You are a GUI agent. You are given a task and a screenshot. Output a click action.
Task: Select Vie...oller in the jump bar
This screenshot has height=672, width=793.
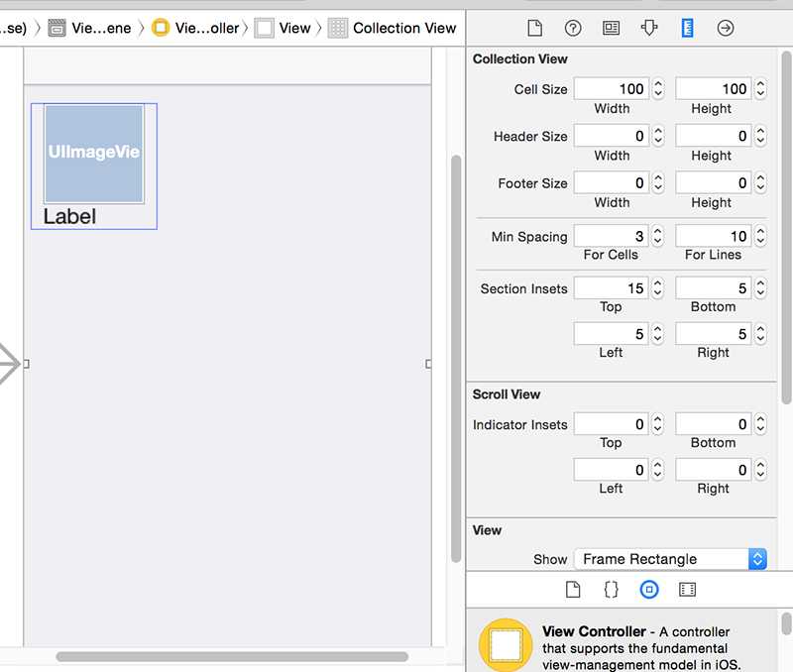195,28
